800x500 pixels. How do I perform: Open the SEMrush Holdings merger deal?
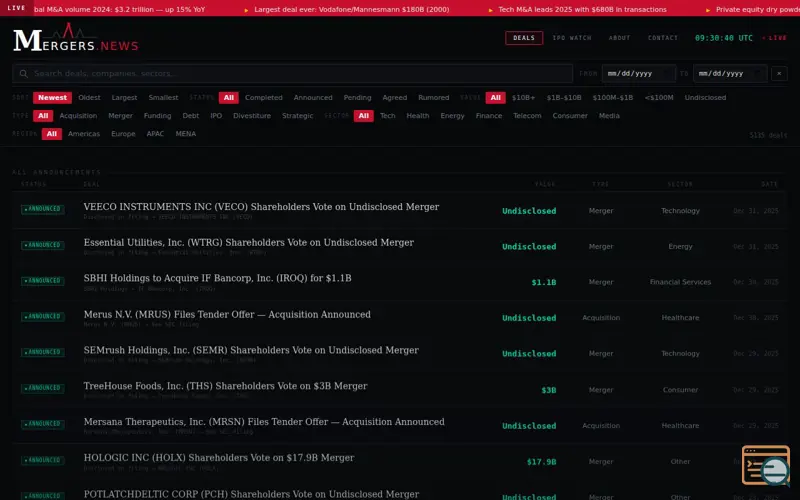tap(251, 350)
